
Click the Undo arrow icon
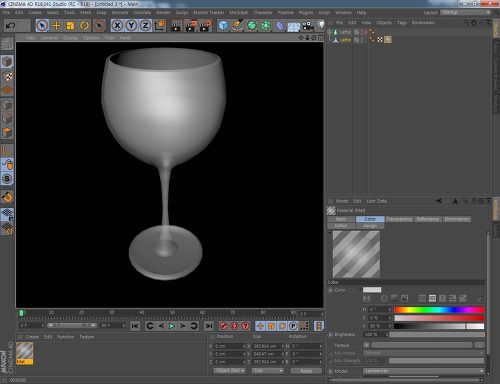point(10,26)
